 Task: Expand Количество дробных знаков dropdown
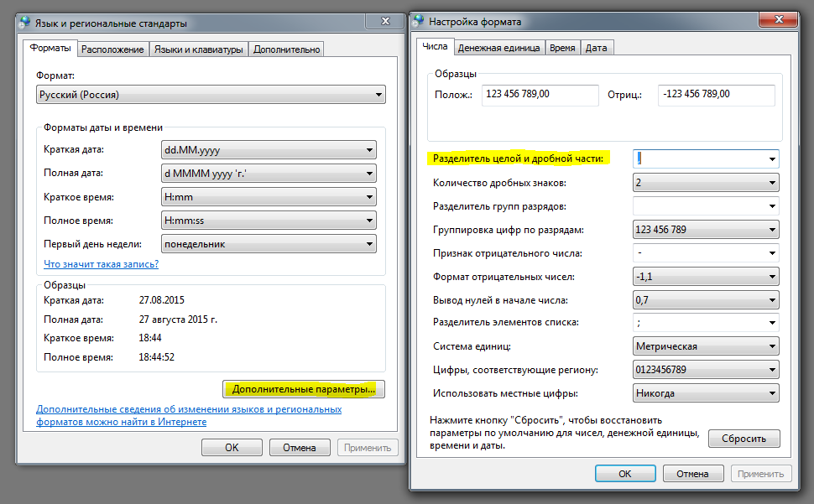(x=705, y=183)
